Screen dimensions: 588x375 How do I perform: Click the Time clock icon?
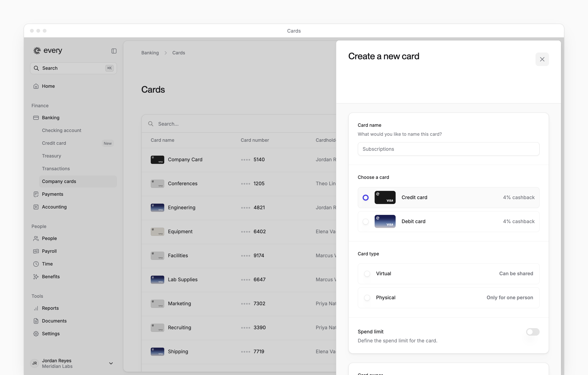36,264
